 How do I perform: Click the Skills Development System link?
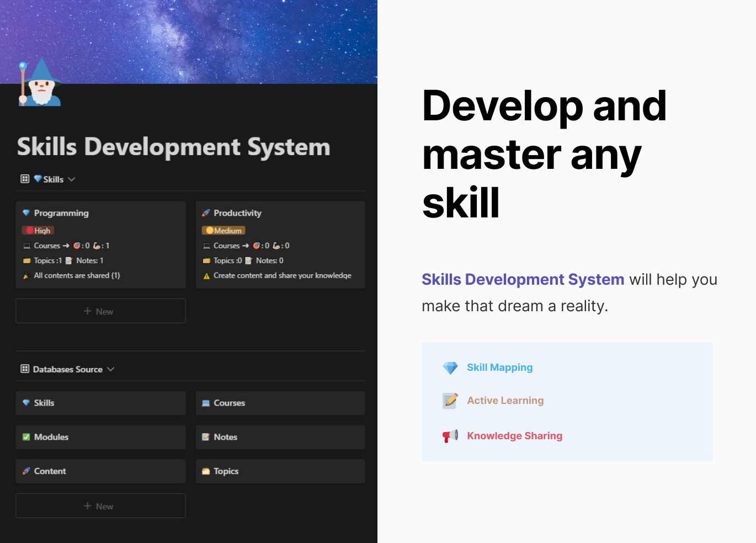click(x=523, y=279)
